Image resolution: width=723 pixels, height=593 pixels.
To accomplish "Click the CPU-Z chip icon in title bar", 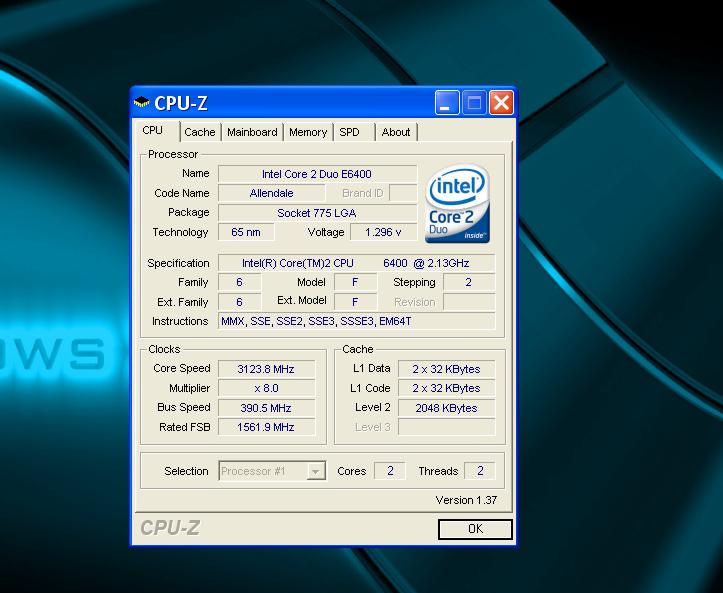I will coord(142,102).
